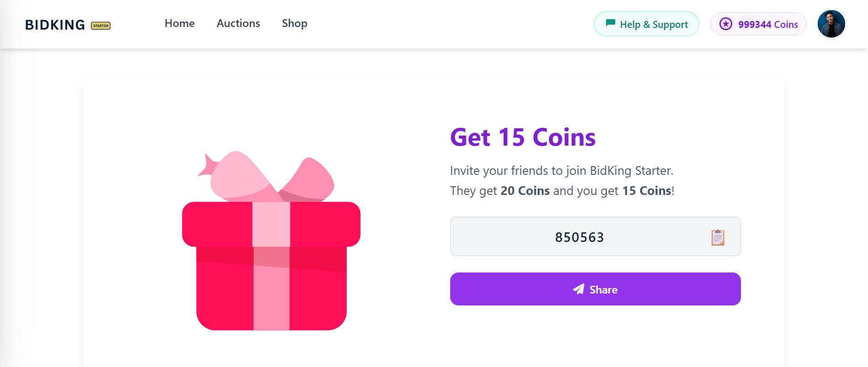Navigate to the Shop
868x367 pixels.
tap(294, 23)
